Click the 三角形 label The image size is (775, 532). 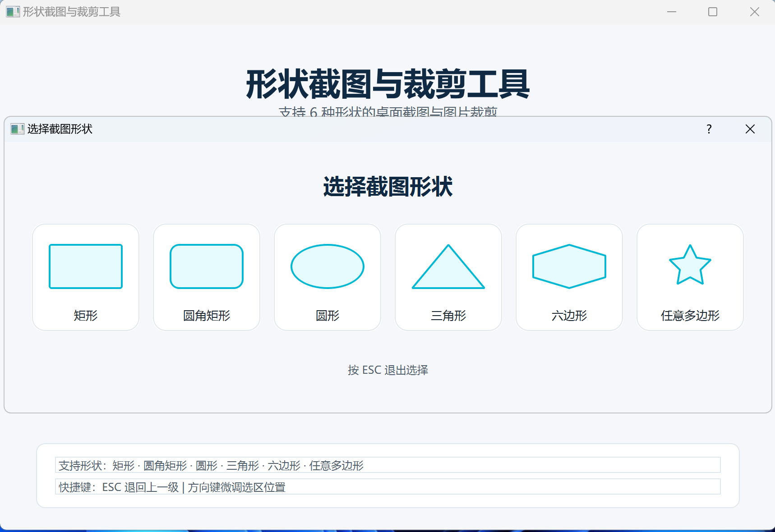pos(448,316)
